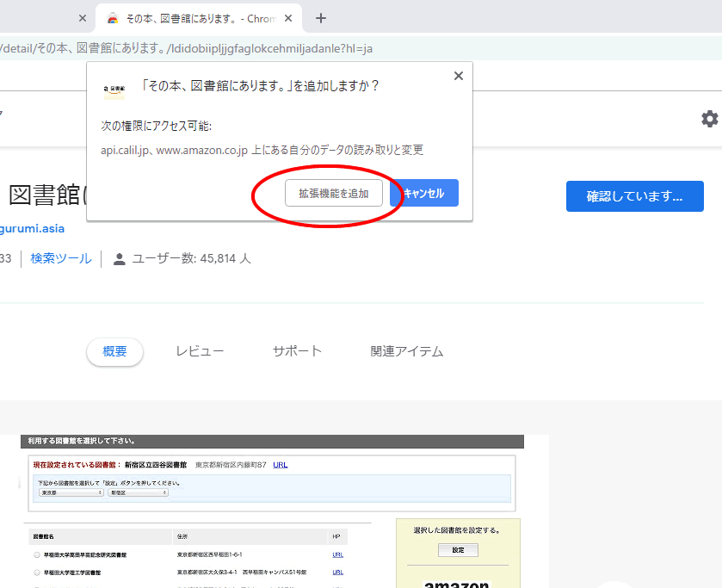
Task: Select the その本、図書館にあります。 browser tab
Action: 199,18
